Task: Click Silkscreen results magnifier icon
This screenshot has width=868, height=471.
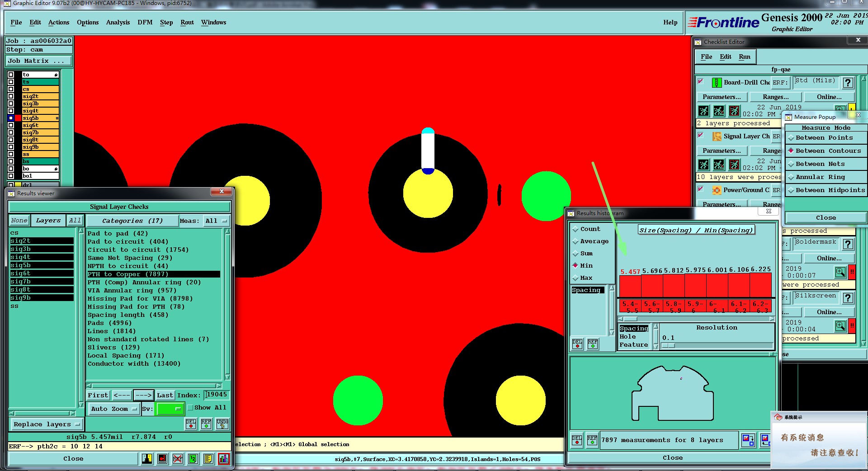Action: click(840, 326)
